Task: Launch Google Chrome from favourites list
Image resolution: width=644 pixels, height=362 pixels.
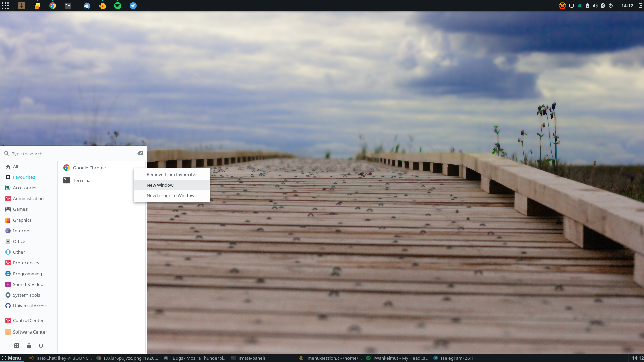Action: [x=101, y=168]
